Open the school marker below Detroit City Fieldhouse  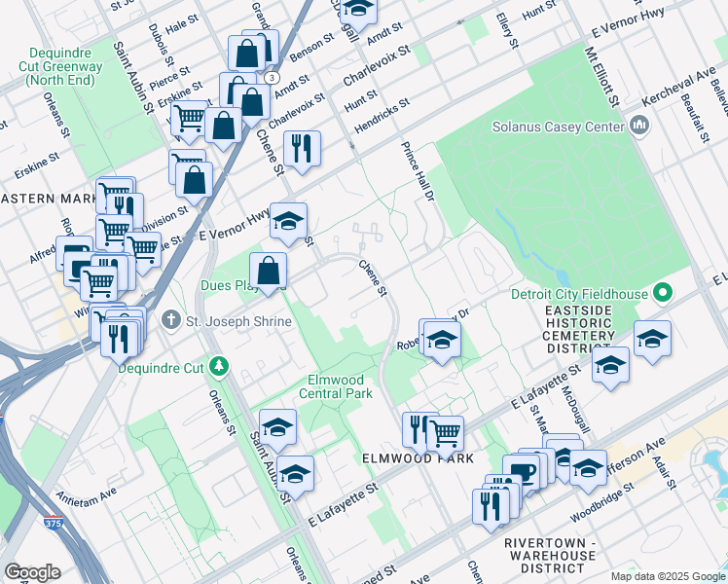coord(652,339)
